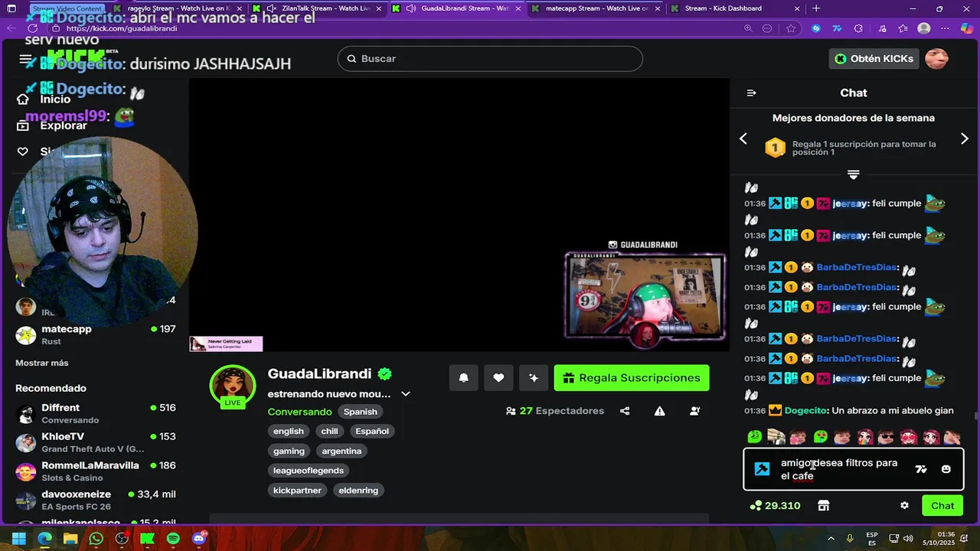The width and height of the screenshot is (980, 551).
Task: Open WhatsApp from the taskbar
Action: 96,539
